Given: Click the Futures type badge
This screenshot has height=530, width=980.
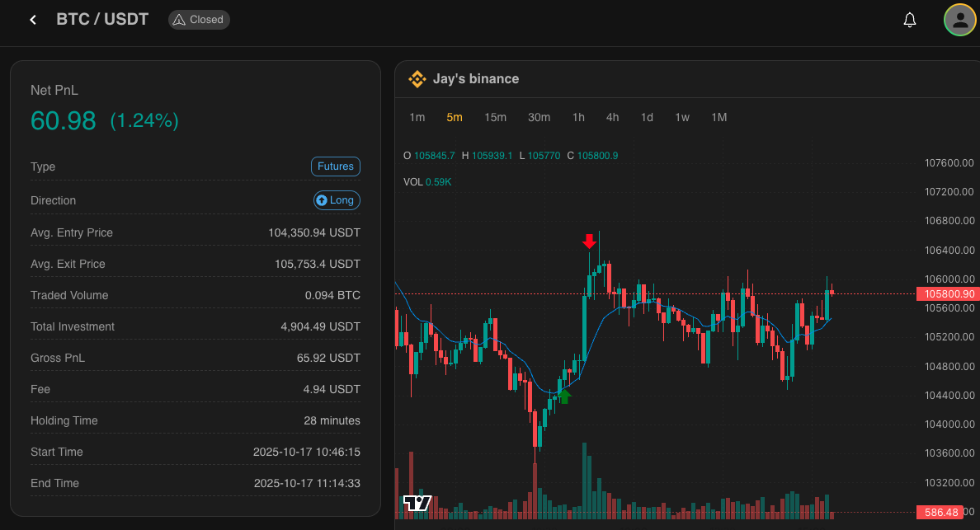Looking at the screenshot, I should click(336, 167).
